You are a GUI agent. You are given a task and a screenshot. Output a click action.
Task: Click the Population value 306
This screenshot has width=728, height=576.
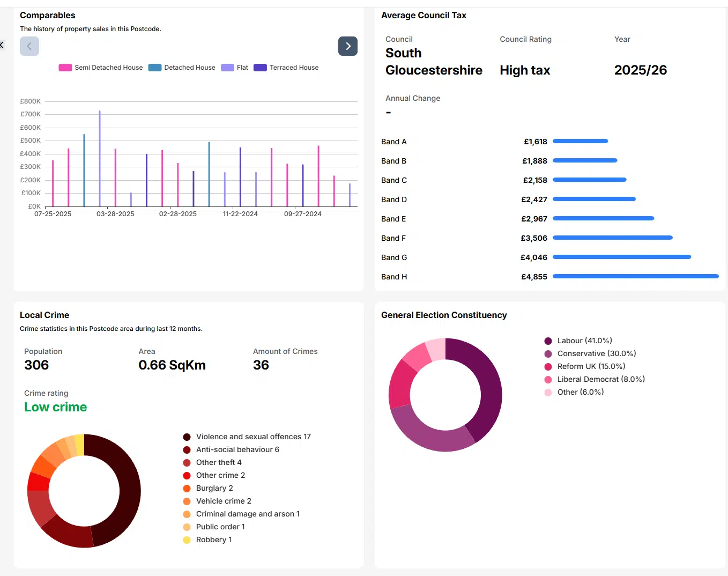coord(36,365)
